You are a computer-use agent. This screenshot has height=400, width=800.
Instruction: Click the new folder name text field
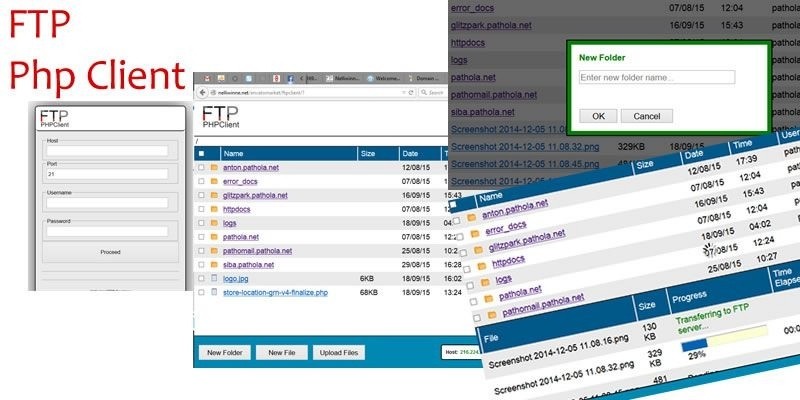pyautogui.click(x=657, y=78)
